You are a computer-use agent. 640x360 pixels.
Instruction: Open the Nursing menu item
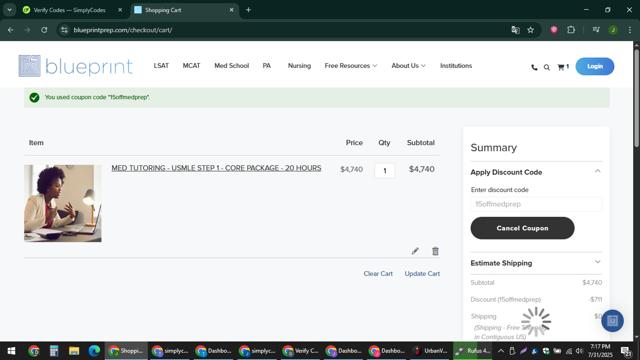tap(299, 66)
